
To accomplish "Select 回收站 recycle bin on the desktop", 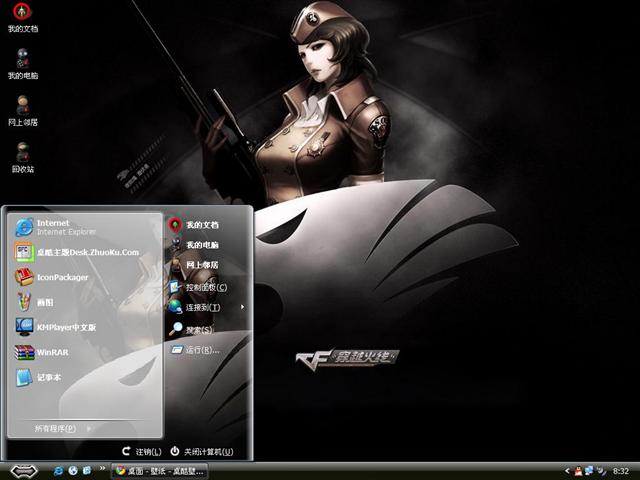I will 23,158.
